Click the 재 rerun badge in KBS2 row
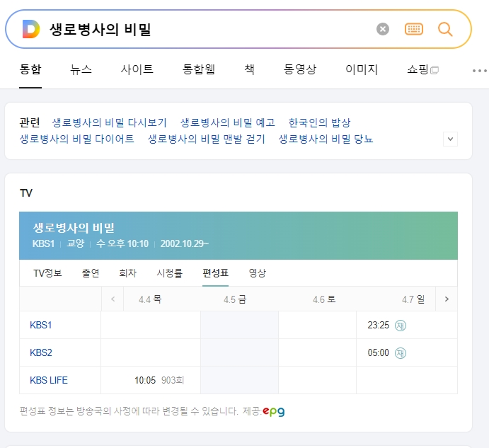 point(401,353)
